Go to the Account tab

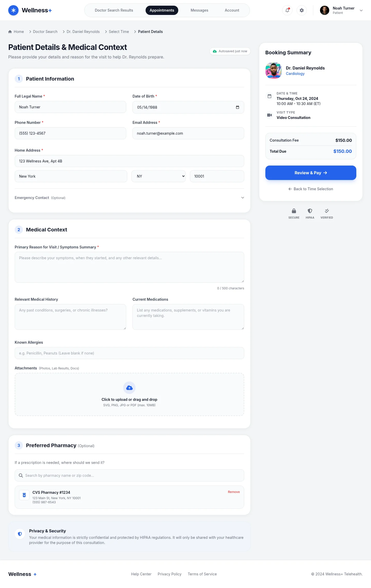[232, 10]
